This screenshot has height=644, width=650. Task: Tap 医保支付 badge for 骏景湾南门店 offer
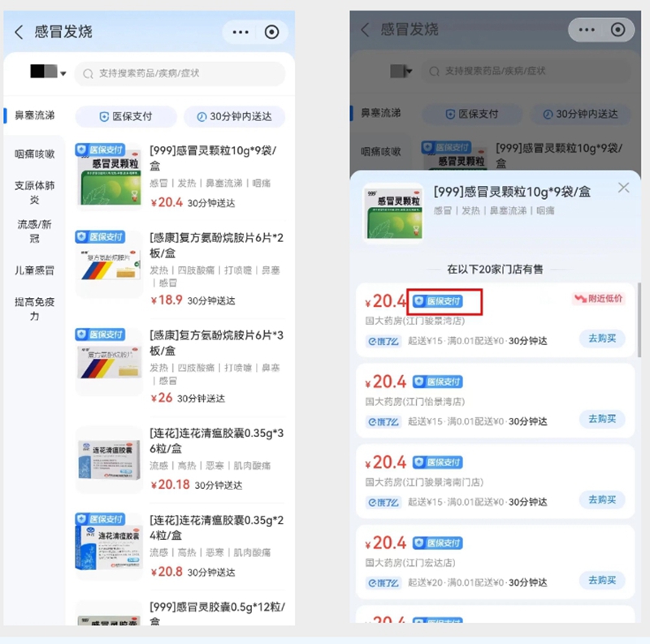[438, 462]
